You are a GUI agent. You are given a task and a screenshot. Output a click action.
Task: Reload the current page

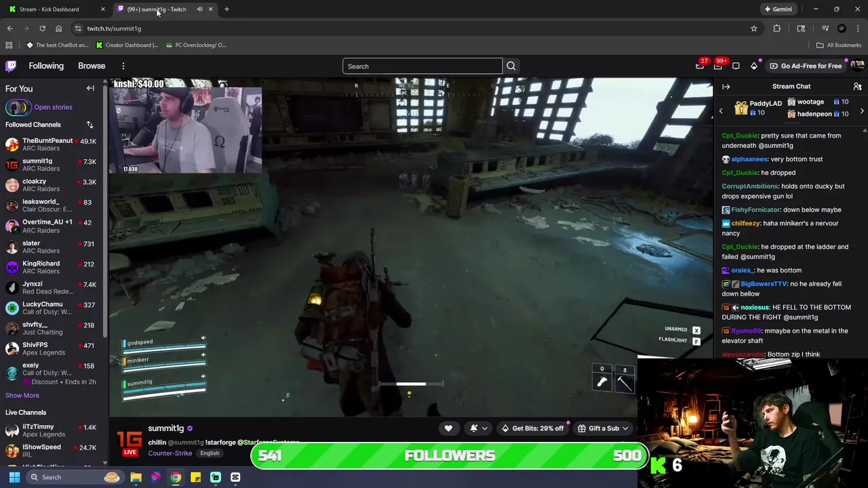tap(42, 28)
